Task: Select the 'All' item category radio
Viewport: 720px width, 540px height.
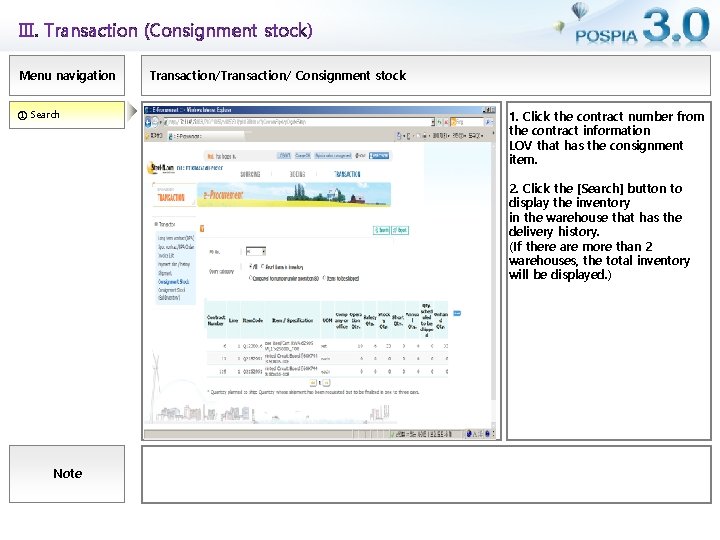Action: (251, 266)
